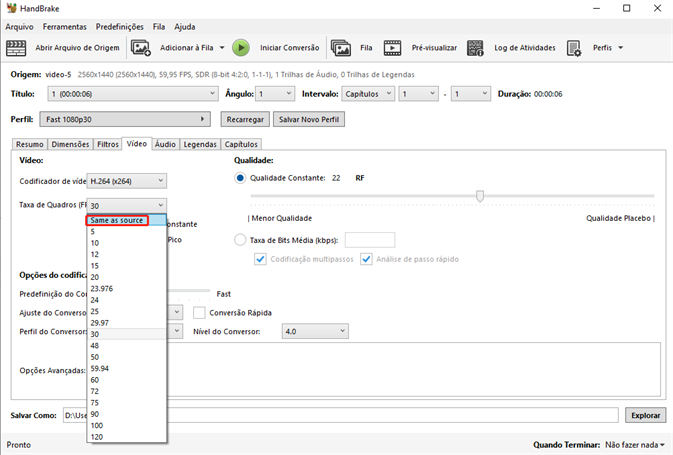The height and width of the screenshot is (455, 673).
Task: Switch to the Áudio tab
Action: 165,144
